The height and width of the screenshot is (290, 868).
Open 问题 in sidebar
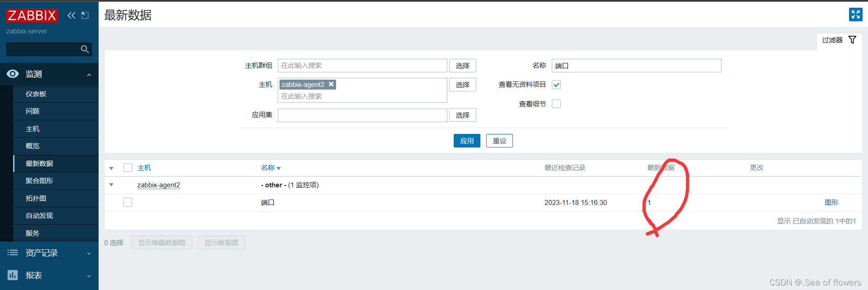(56, 111)
